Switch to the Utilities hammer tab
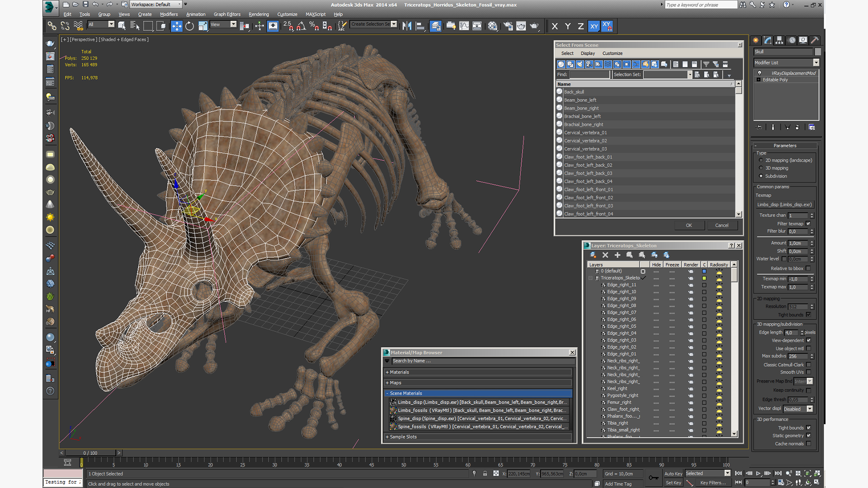This screenshot has height=488, width=868. [815, 40]
